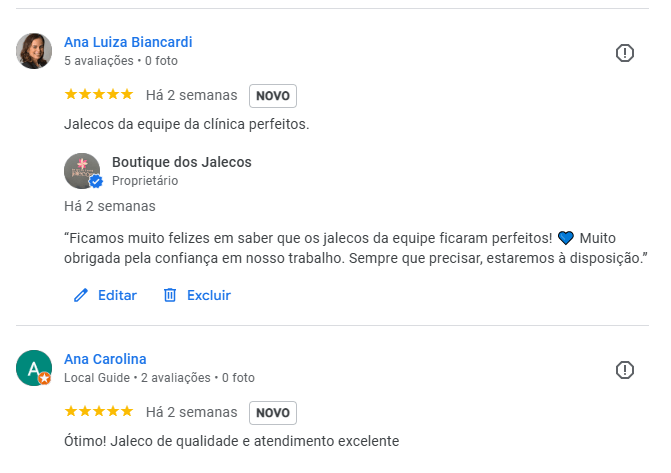
Task: Click the star rating on Ana Luiza's review
Action: click(98, 95)
